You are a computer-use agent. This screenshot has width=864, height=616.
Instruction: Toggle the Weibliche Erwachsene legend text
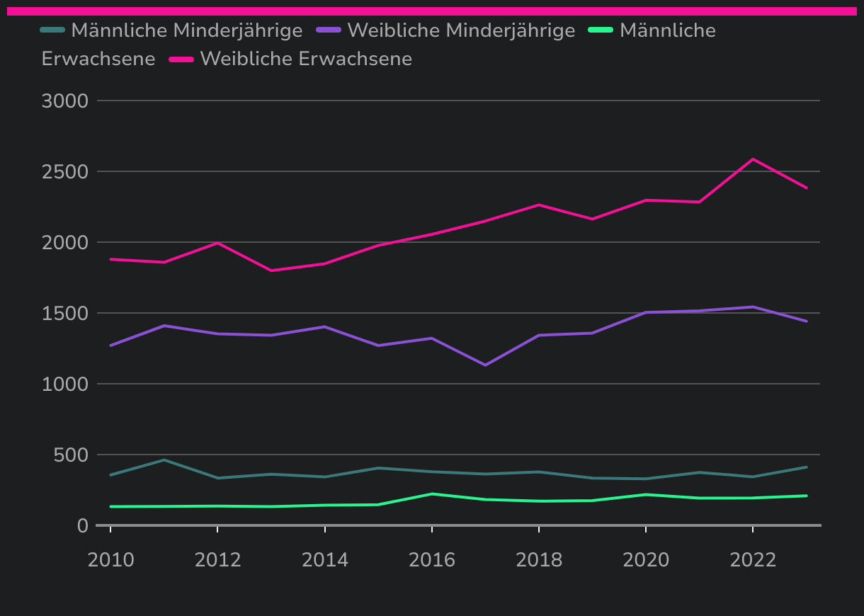[x=306, y=59]
